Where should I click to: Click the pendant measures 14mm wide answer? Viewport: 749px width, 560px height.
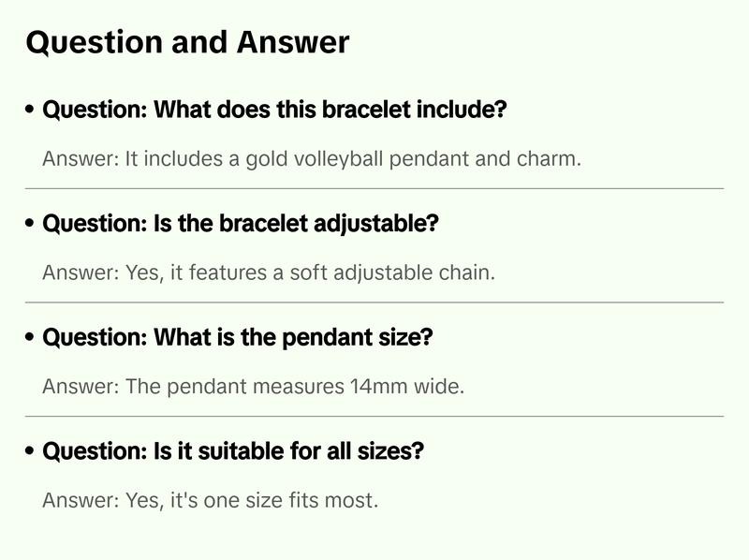pyautogui.click(x=253, y=387)
